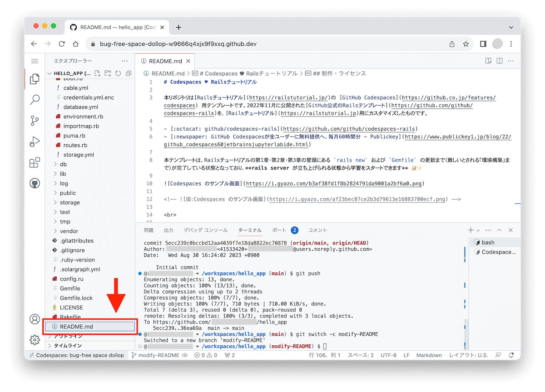
Task: Switch to the コメント panel tab
Action: [x=317, y=230]
